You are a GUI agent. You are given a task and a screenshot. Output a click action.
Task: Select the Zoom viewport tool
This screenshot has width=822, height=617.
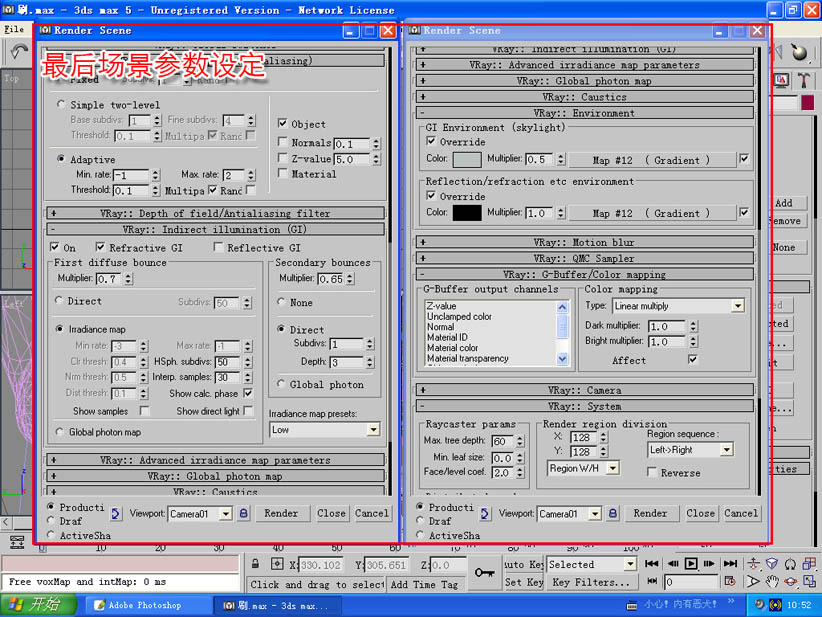click(x=753, y=564)
